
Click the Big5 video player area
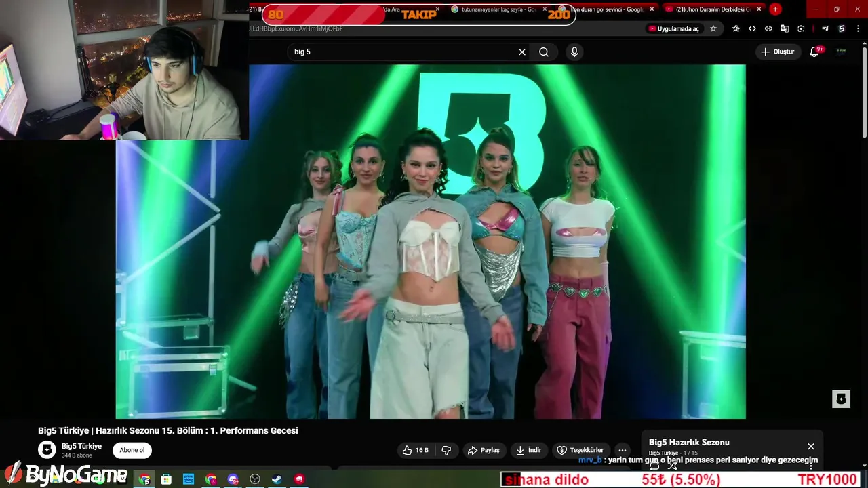click(431, 241)
